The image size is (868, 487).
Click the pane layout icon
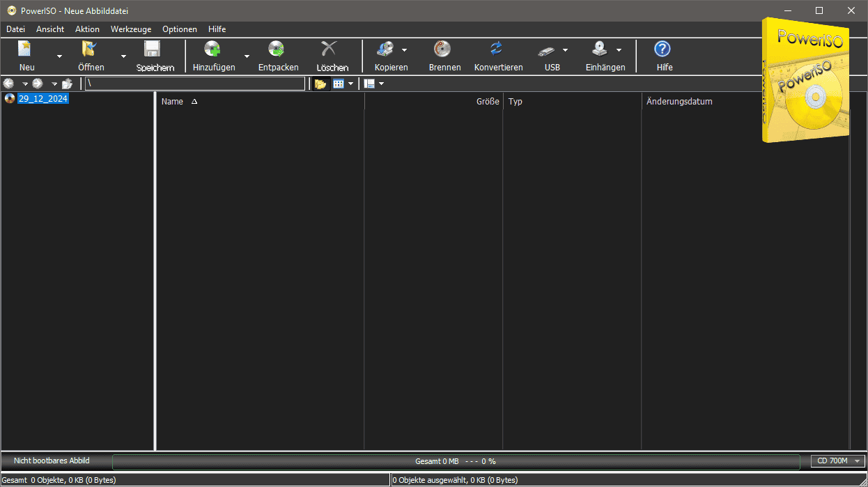click(x=369, y=84)
